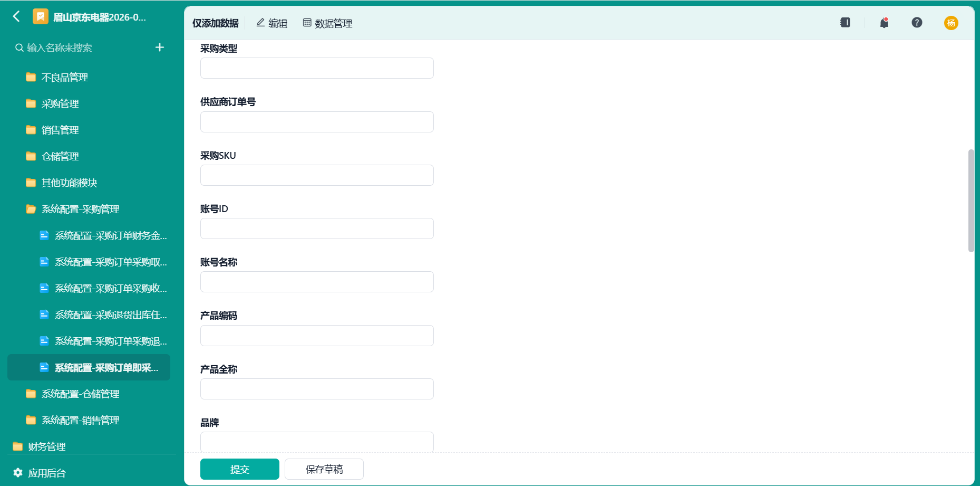This screenshot has height=486, width=980.
Task: Open the 编辑 menu item
Action: click(272, 23)
